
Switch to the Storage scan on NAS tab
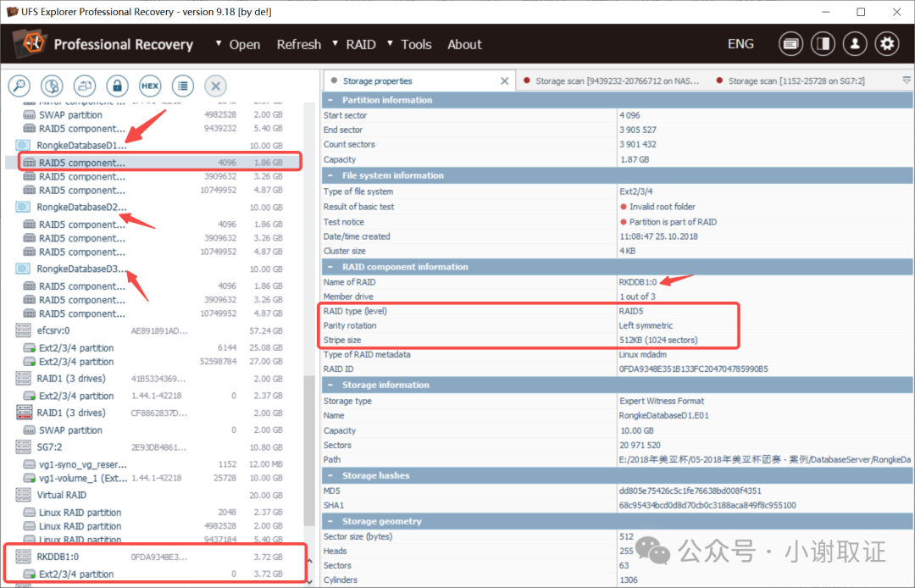(612, 81)
